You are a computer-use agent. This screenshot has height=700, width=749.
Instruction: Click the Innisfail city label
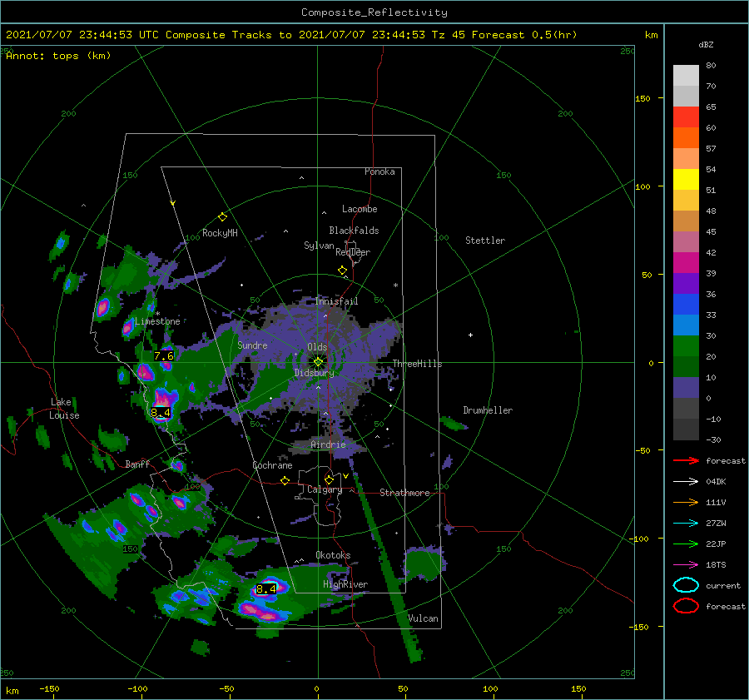click(x=337, y=301)
